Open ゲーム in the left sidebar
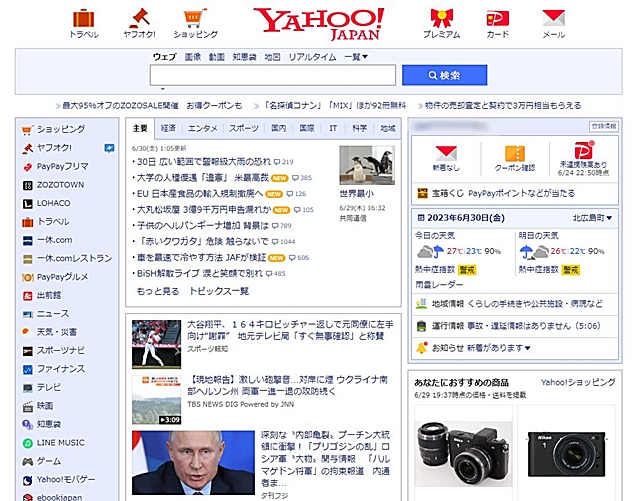The width and height of the screenshot is (640, 501). 49,461
